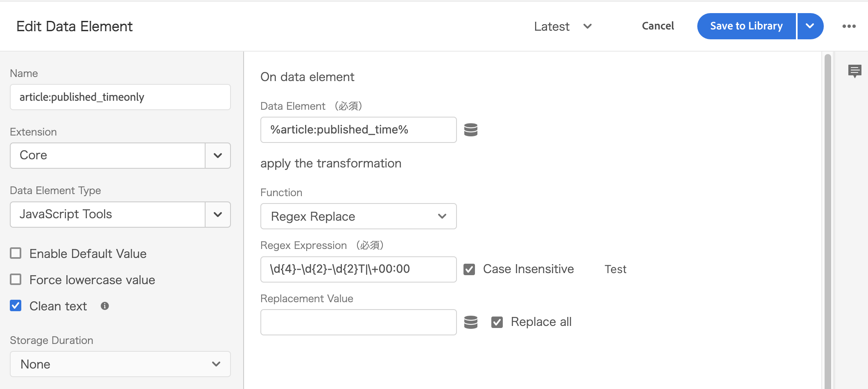Screen dimensions: 868x389
Task: Open the notes panel icon on the right
Action: [x=855, y=71]
